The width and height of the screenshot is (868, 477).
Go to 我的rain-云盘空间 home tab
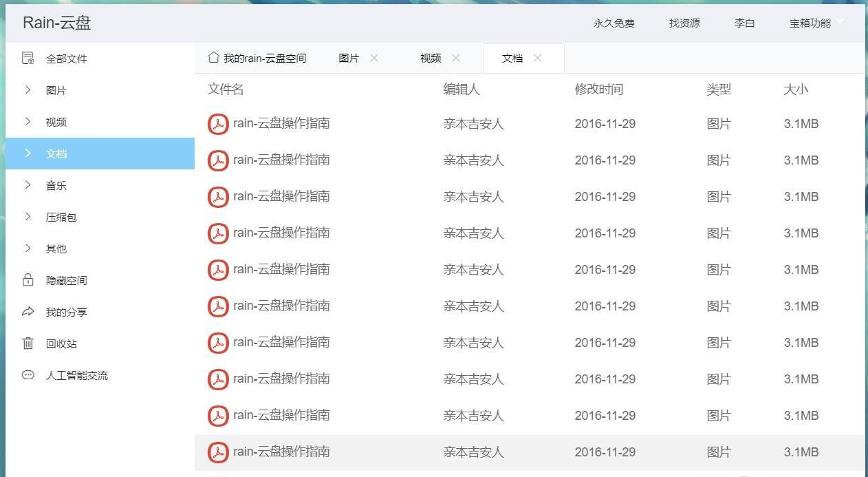click(257, 59)
